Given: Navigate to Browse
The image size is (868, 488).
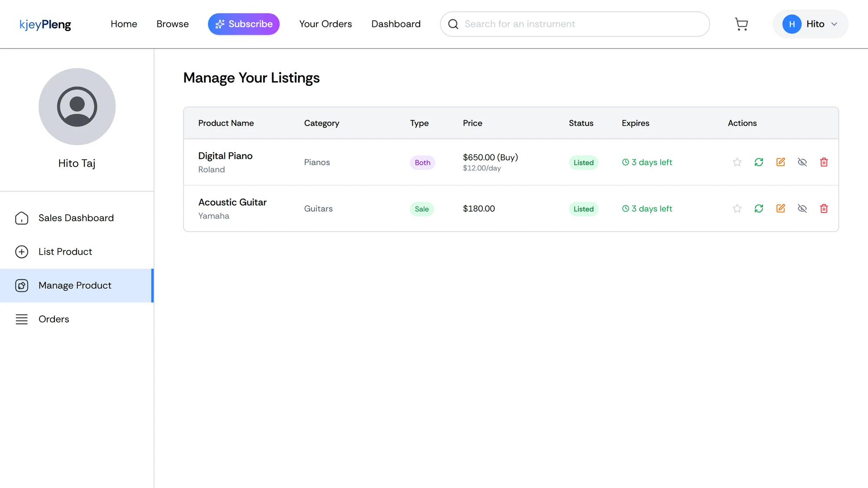Looking at the screenshot, I should (x=172, y=24).
